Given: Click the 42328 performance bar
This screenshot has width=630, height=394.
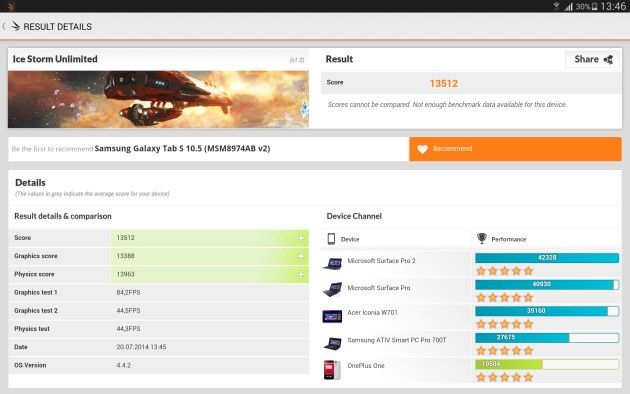Looking at the screenshot, I should pyautogui.click(x=547, y=258).
